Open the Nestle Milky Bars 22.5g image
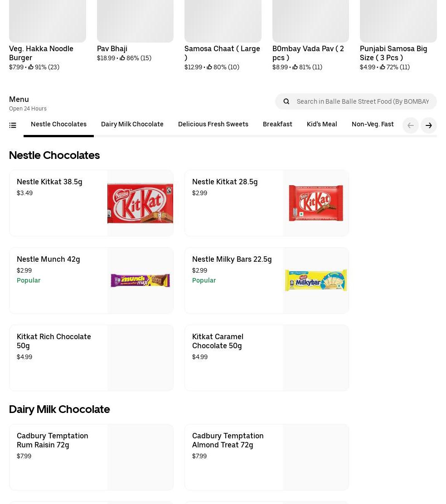 click(315, 280)
